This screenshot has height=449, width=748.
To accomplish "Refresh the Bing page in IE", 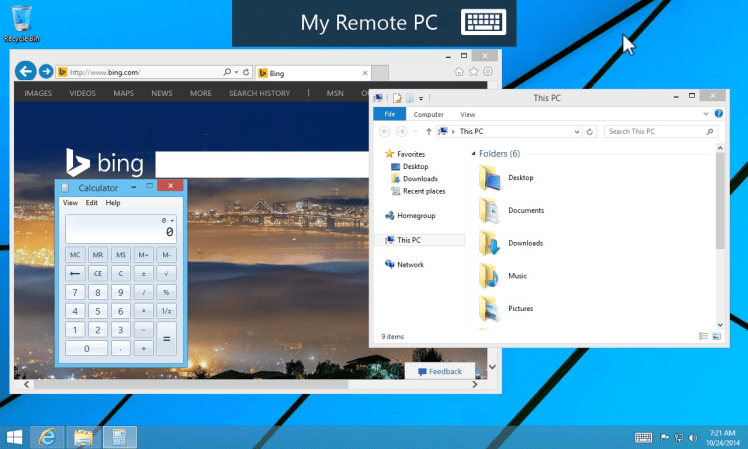I will pyautogui.click(x=246, y=72).
